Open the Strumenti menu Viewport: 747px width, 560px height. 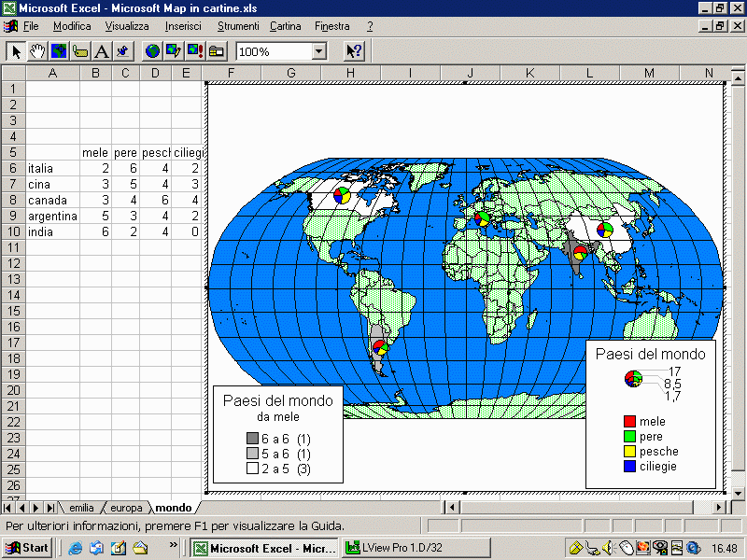tap(237, 26)
